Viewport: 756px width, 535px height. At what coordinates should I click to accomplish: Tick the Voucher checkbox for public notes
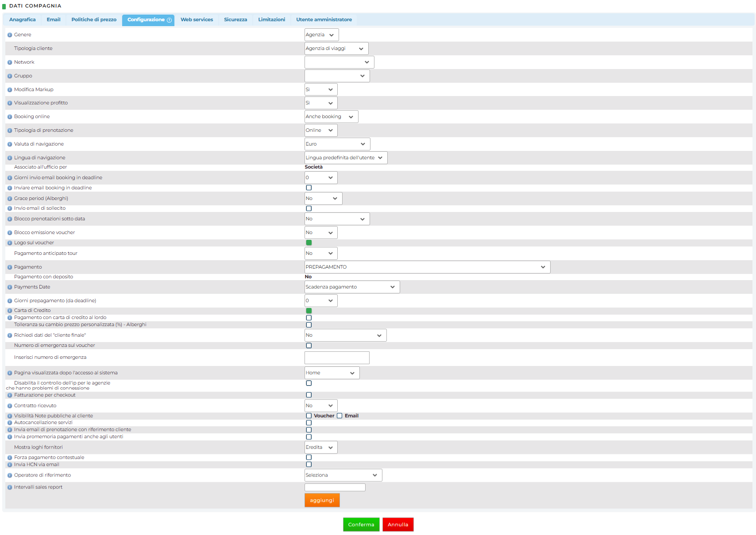pos(309,416)
